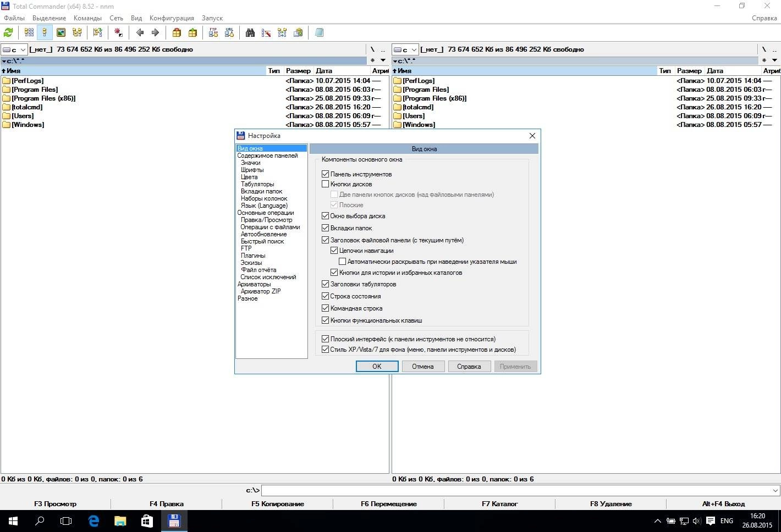The height and width of the screenshot is (532, 781).
Task: Click the green Refresh (reread source) toolbar icon
Action: 8,32
